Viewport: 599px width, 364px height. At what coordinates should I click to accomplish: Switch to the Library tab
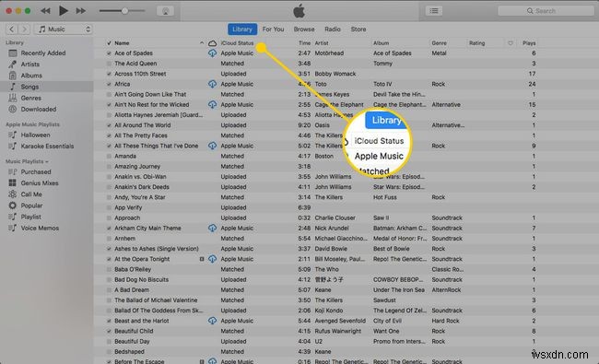click(x=242, y=29)
